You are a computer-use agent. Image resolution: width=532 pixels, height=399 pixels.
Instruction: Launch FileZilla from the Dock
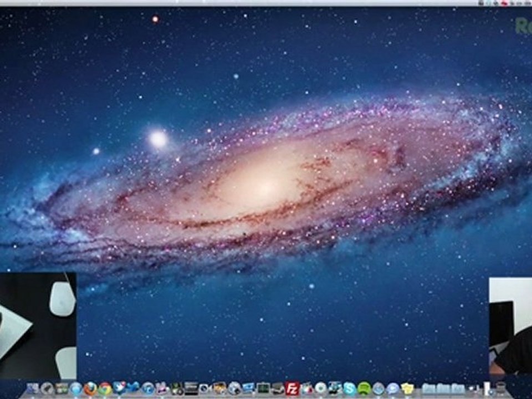[292, 388]
